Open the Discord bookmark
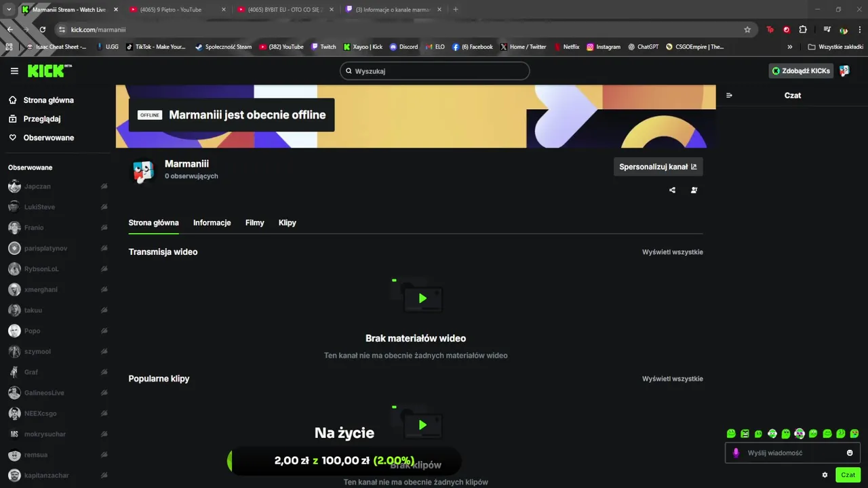868x488 pixels. 403,47
